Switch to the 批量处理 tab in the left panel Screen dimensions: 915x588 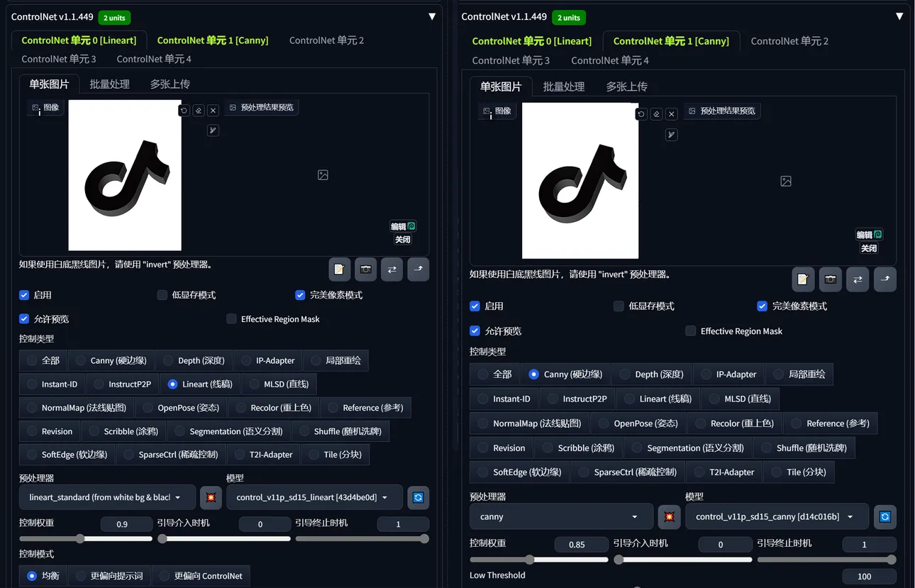pyautogui.click(x=109, y=84)
